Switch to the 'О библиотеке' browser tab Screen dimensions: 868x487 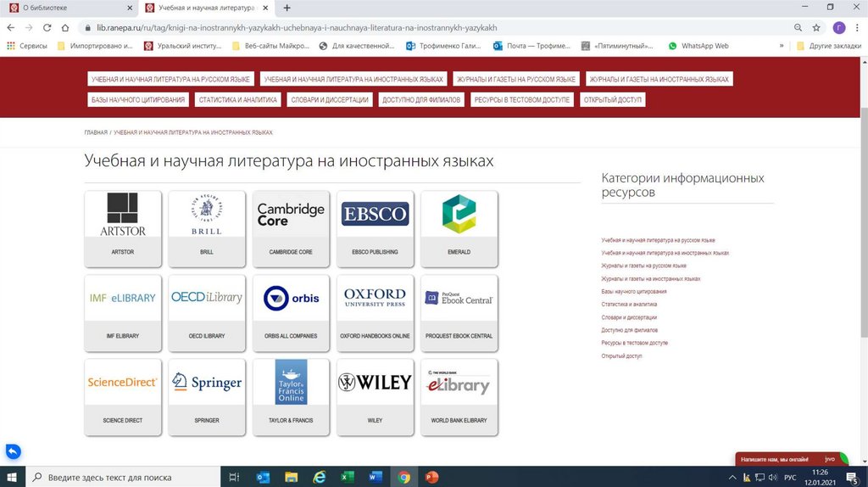point(70,8)
